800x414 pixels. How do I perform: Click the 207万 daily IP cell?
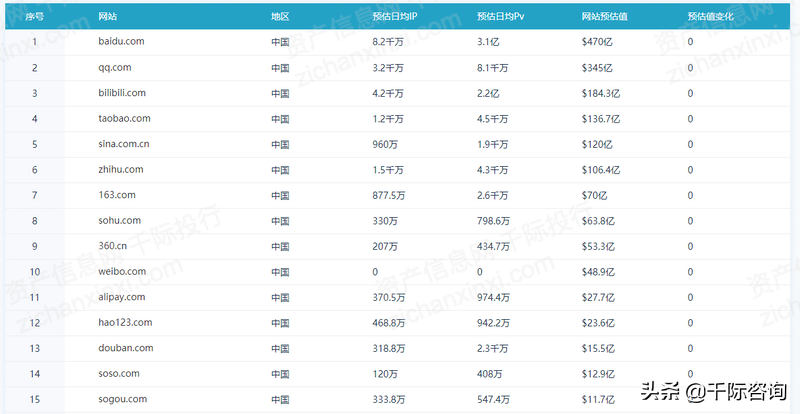coord(385,247)
